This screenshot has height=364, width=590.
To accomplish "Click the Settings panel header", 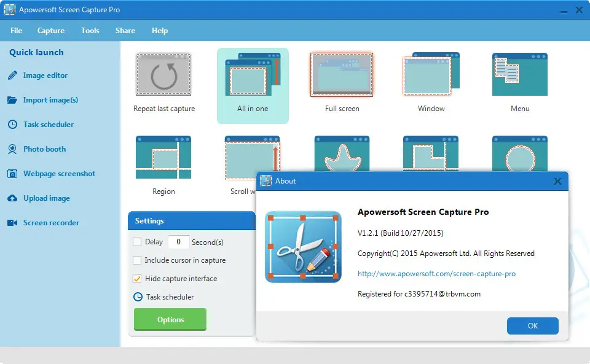I will pos(192,221).
